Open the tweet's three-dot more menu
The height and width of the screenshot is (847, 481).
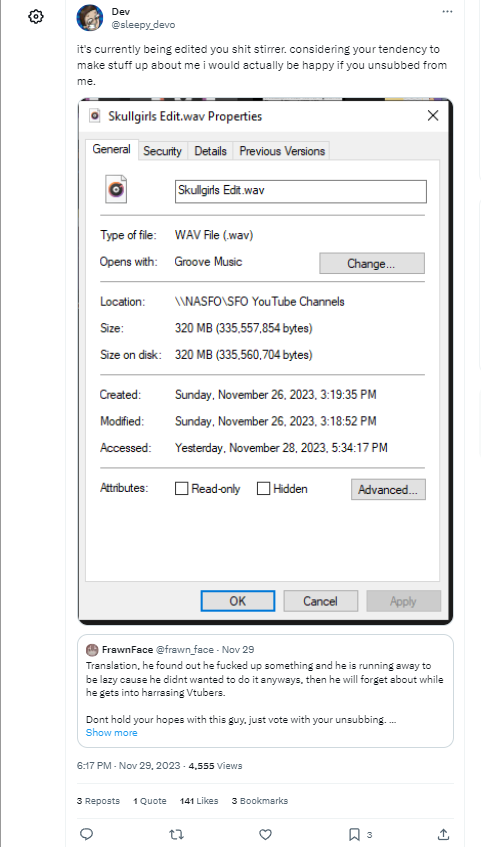point(447,11)
